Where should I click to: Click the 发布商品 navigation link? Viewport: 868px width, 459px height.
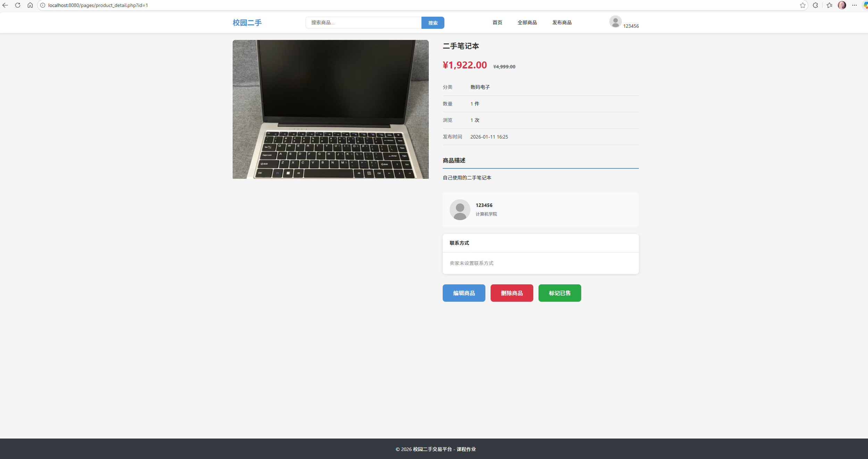(561, 22)
